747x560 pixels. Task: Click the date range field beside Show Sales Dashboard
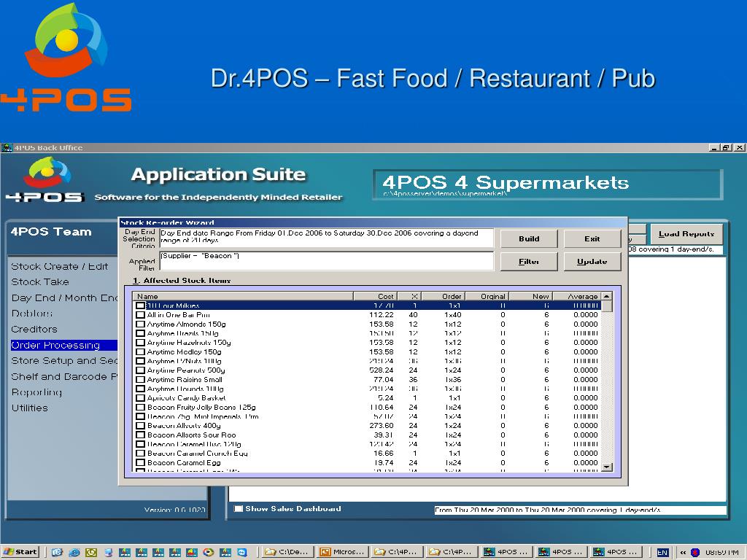(x=580, y=510)
